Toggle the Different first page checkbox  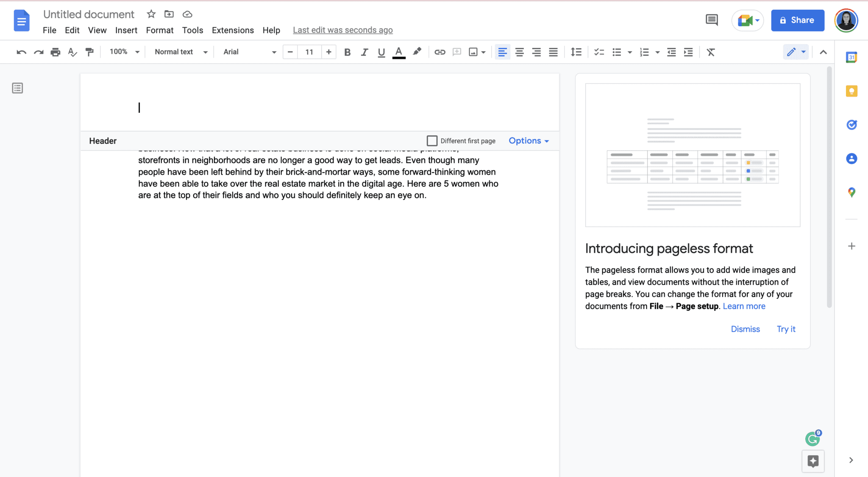[432, 140]
